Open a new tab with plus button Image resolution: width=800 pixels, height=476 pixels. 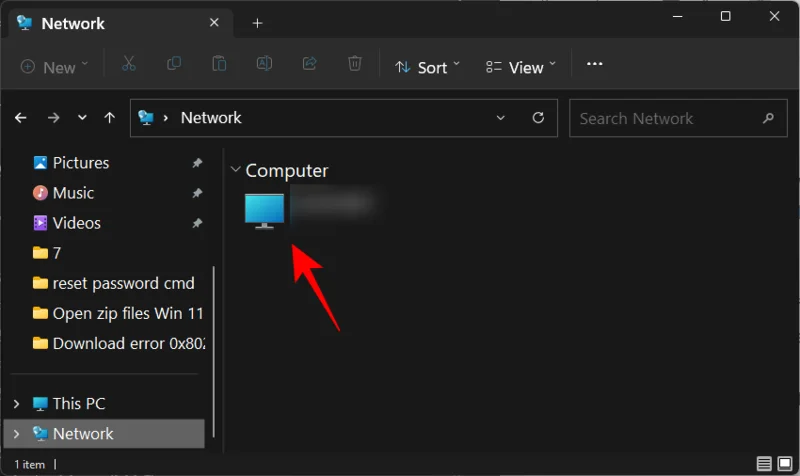[257, 23]
